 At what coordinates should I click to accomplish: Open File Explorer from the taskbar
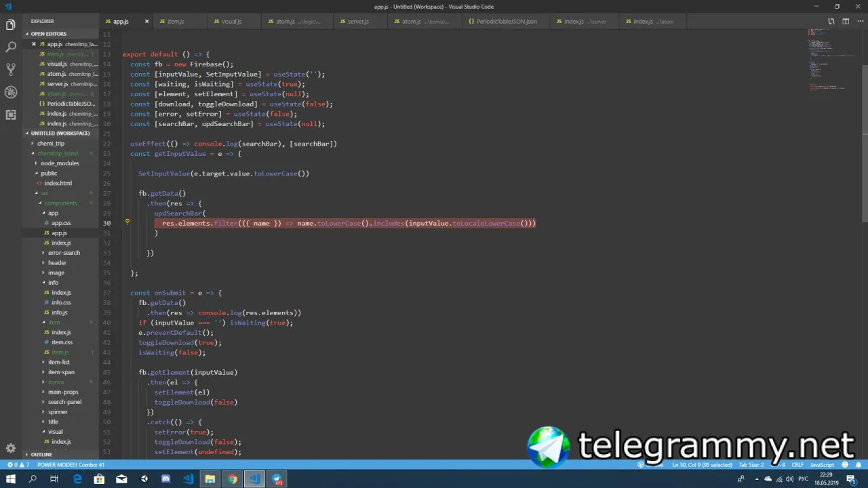click(x=210, y=479)
